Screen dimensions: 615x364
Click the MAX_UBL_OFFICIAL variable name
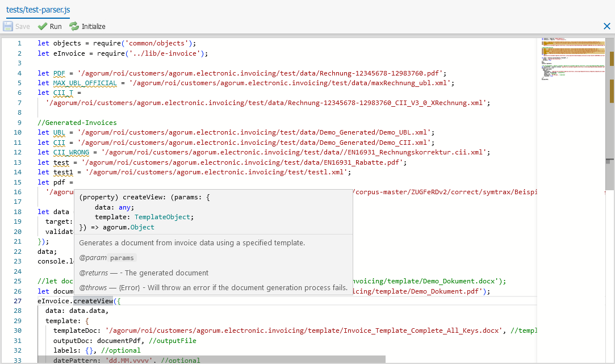[85, 83]
